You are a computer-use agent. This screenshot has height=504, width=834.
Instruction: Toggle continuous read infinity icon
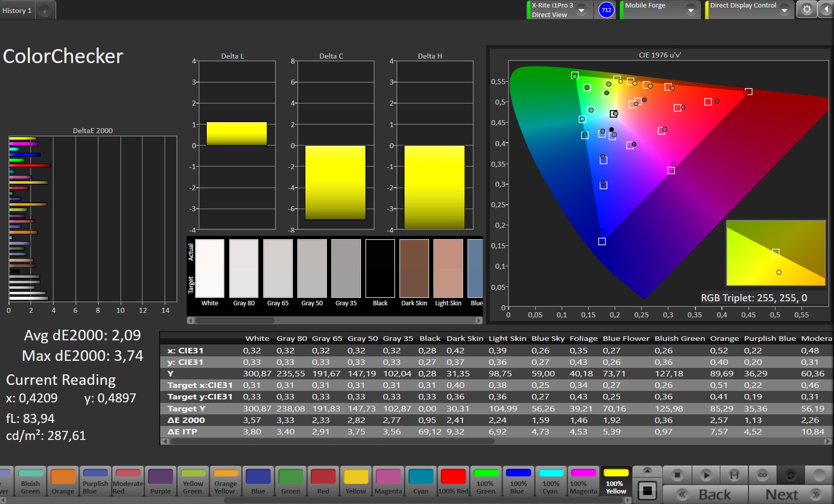[x=762, y=474]
